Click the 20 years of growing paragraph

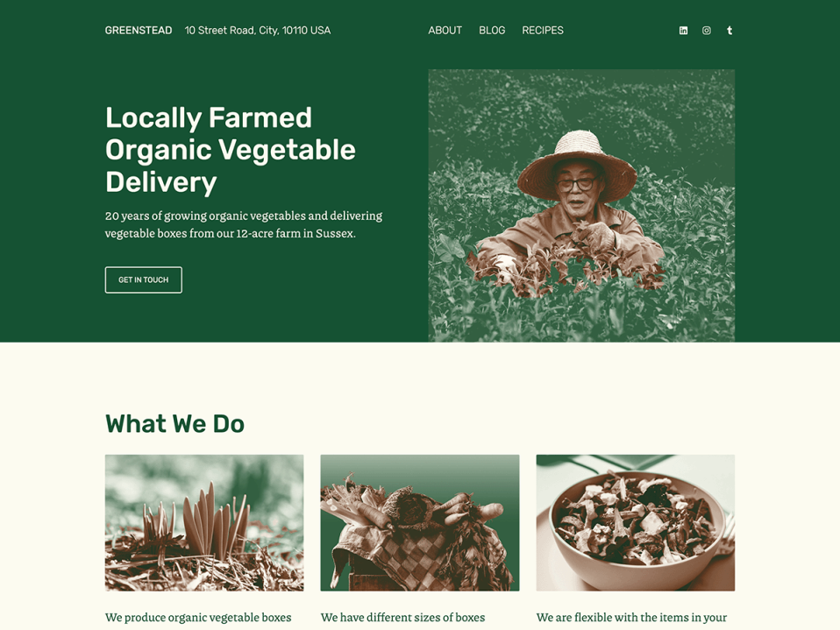pyautogui.click(x=244, y=224)
